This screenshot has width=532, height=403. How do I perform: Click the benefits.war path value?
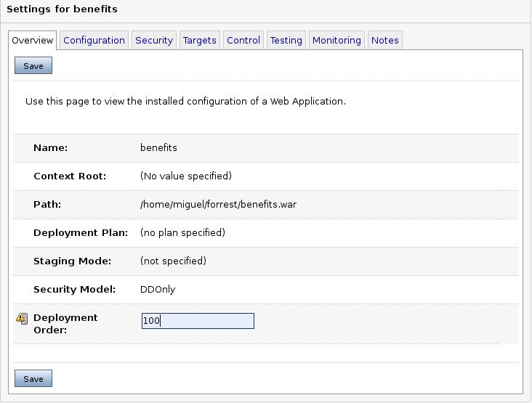(x=218, y=204)
